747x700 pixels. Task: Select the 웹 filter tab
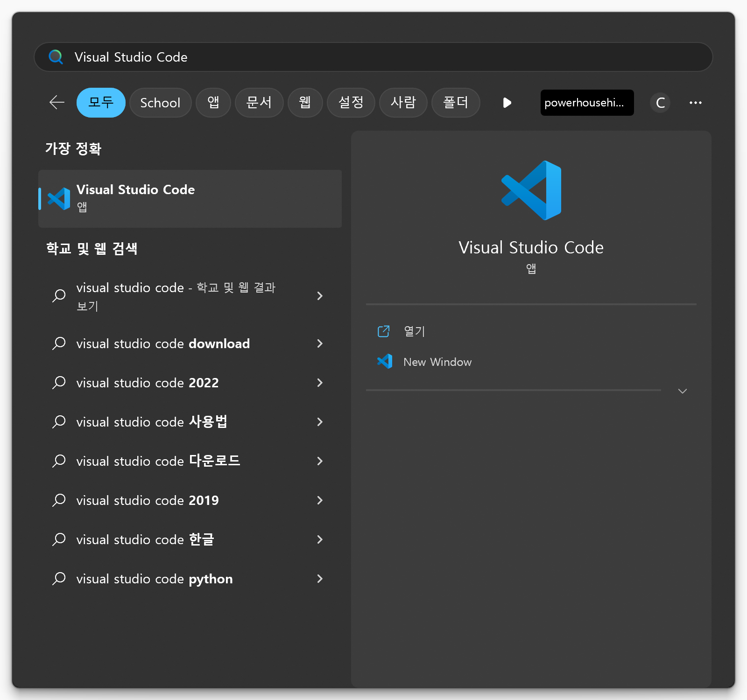(305, 103)
